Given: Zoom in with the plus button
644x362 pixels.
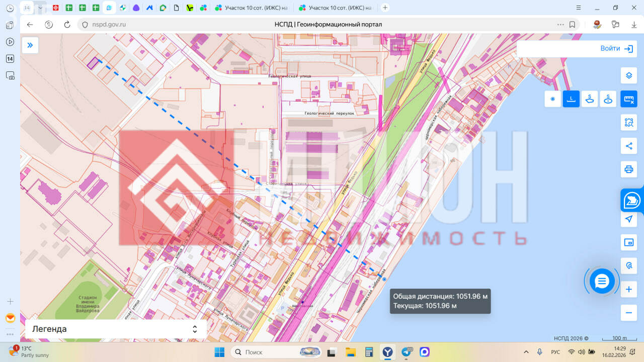Looking at the screenshot, I should coord(628,290).
